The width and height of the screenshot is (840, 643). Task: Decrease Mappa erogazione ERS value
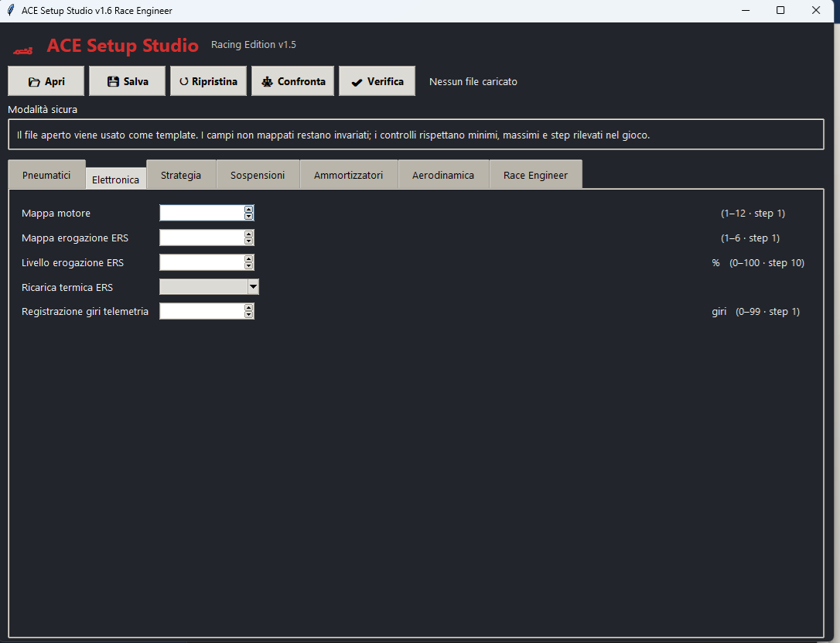248,241
